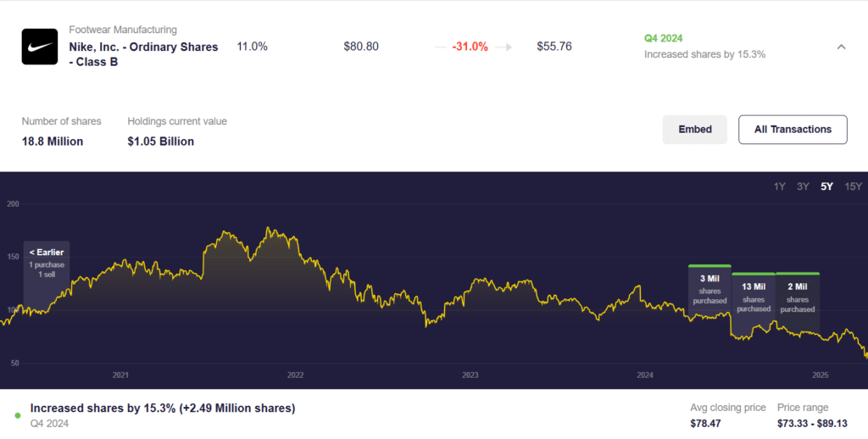Click the Footwear Manufacturing industry label

123,30
